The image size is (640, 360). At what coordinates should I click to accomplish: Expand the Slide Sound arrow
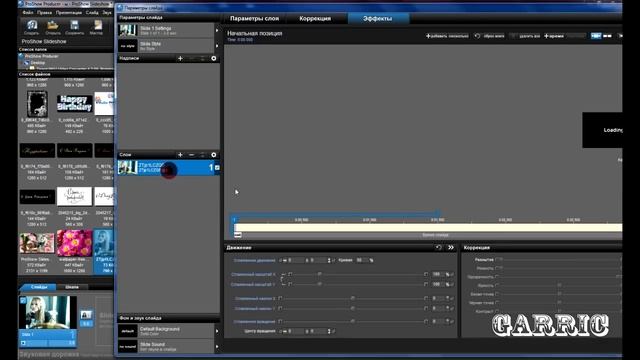pyautogui.click(x=217, y=347)
